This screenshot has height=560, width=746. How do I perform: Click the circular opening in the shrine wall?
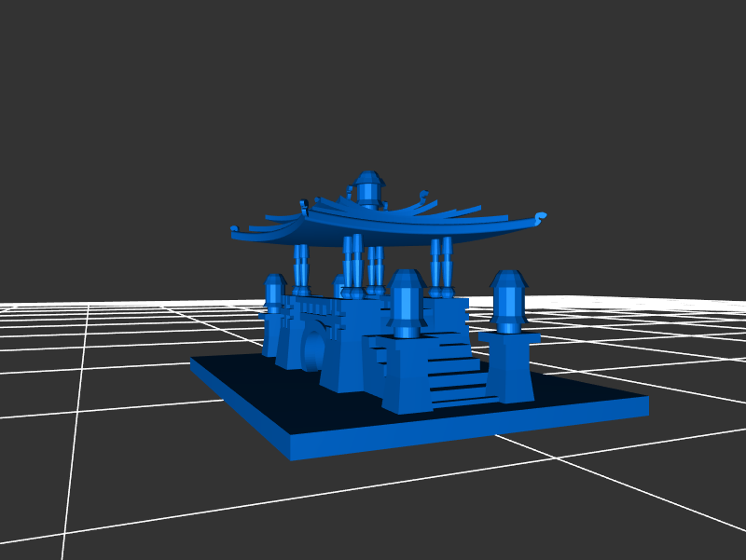[x=314, y=350]
